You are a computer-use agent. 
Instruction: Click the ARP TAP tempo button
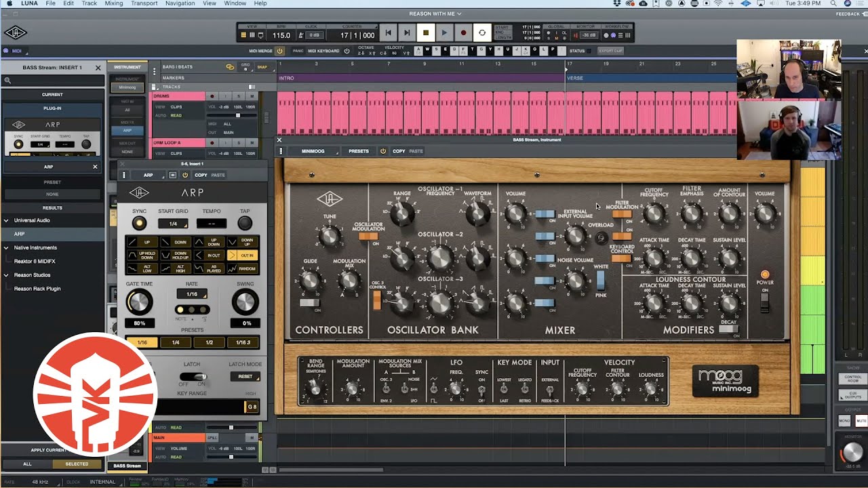click(245, 223)
